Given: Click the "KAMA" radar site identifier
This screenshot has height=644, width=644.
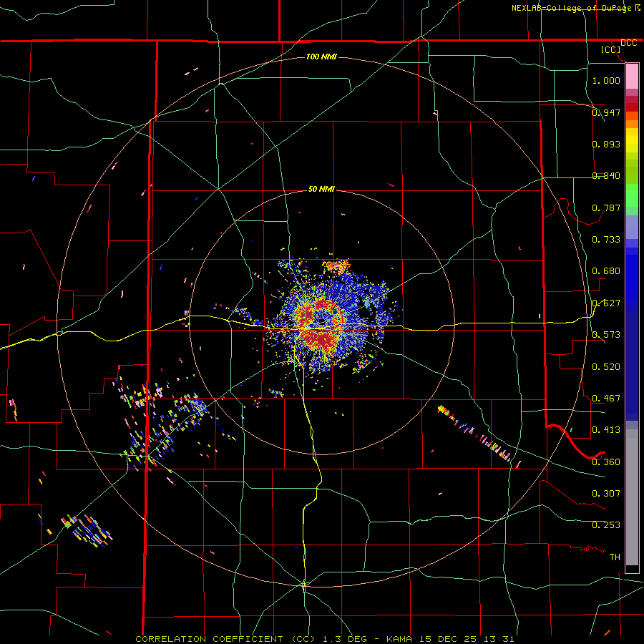Looking at the screenshot, I should 399,639.
